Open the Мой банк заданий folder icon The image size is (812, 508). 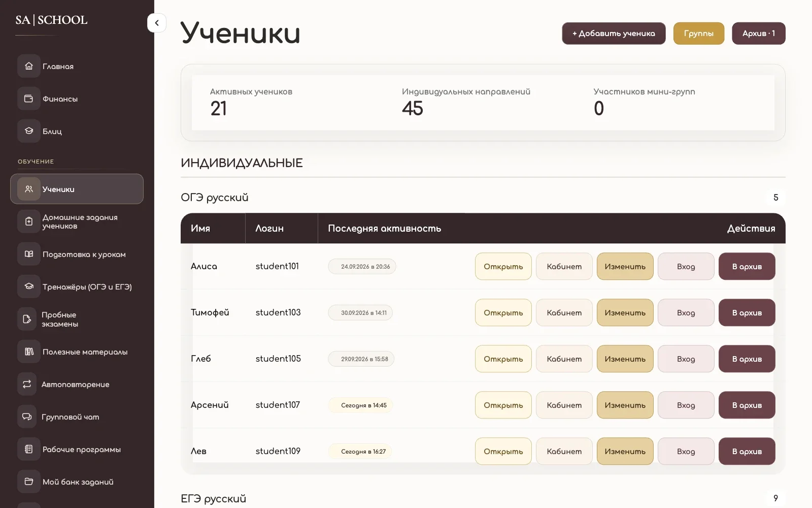coord(29,482)
